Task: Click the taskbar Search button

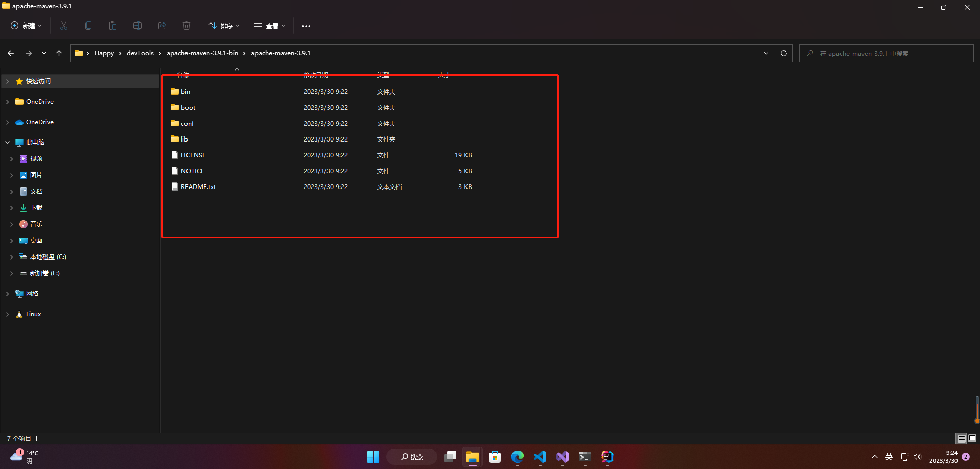Action: 412,457
